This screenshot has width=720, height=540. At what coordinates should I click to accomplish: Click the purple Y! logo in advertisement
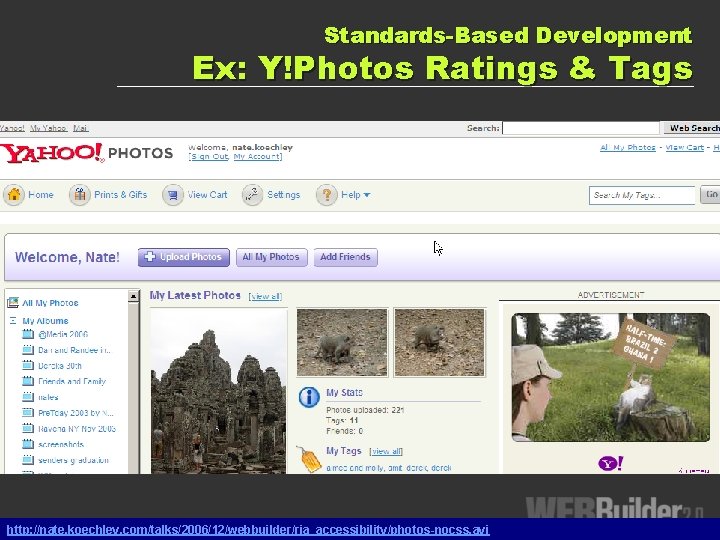coord(610,463)
